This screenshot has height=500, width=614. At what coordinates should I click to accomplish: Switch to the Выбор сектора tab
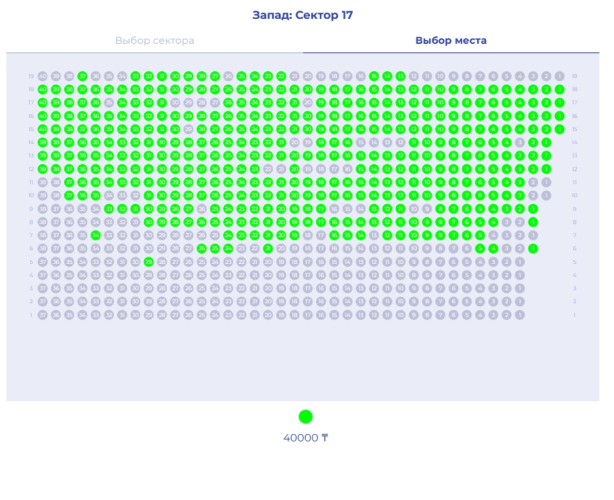[x=154, y=41]
